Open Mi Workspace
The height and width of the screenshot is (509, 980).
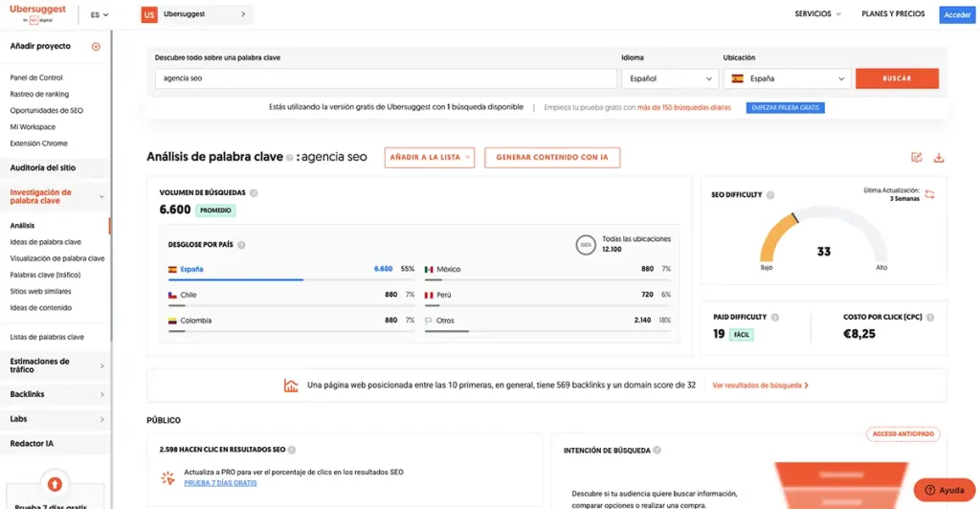tap(33, 127)
